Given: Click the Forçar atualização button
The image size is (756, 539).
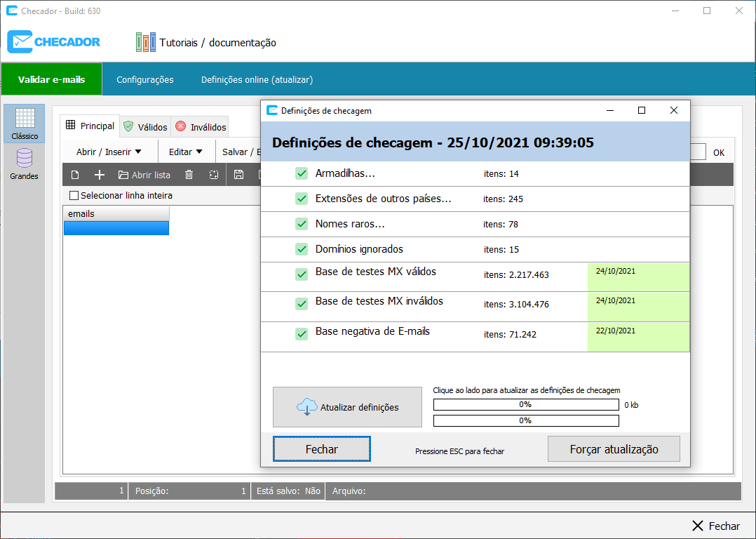Looking at the screenshot, I should click(614, 448).
